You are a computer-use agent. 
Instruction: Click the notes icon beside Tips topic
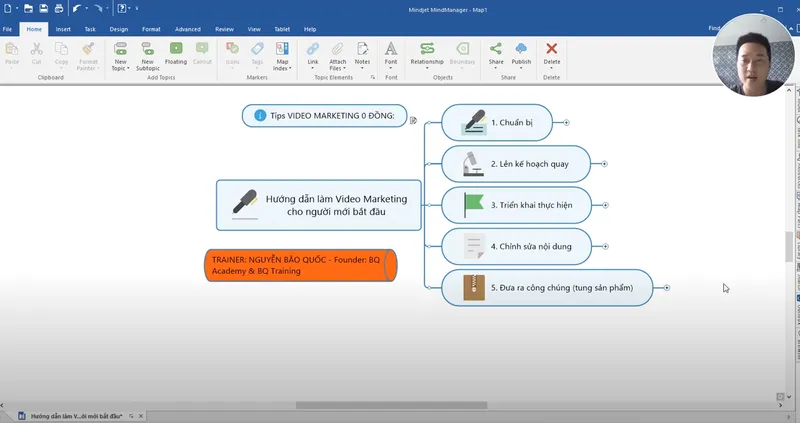tap(413, 120)
